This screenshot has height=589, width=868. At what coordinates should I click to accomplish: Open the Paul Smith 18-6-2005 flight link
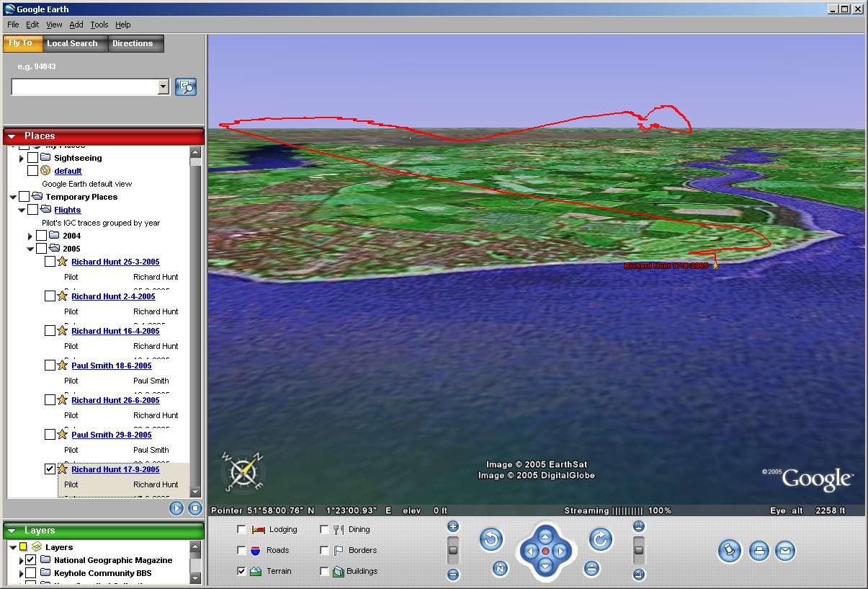click(112, 366)
